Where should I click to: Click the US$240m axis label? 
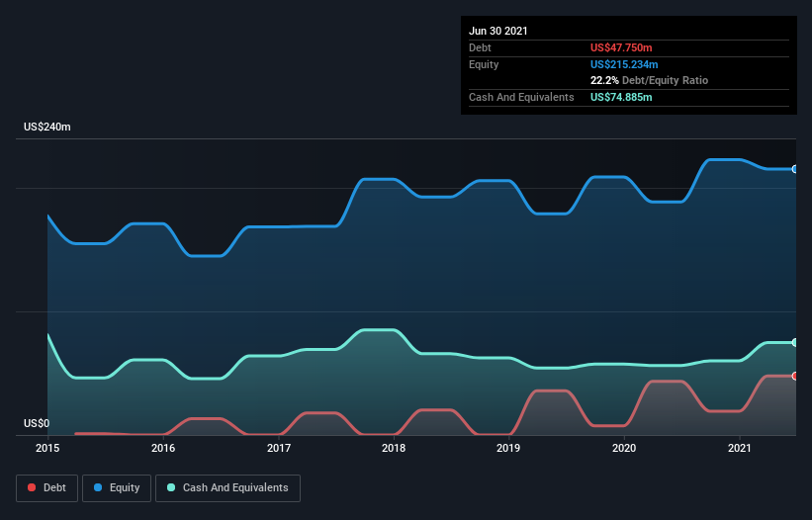pos(47,127)
